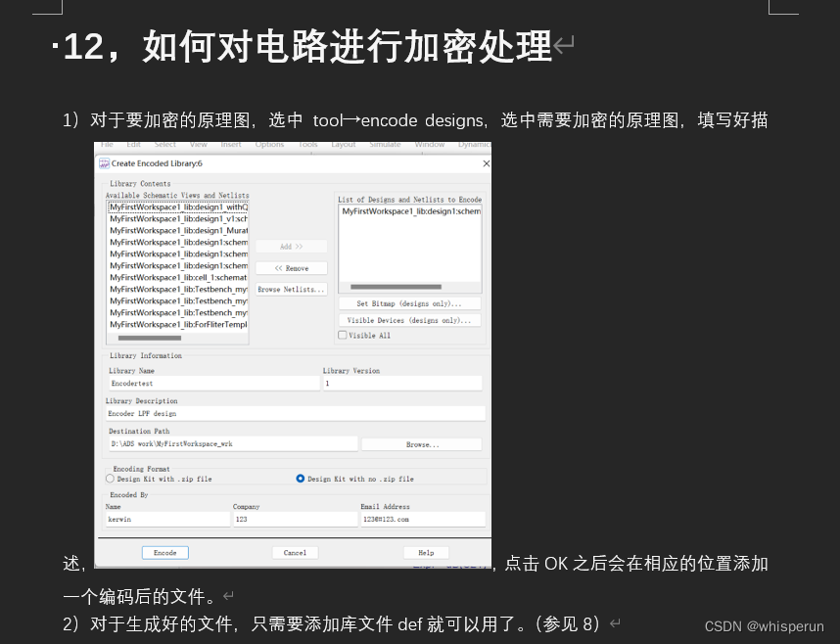Open the File menu
Image resolution: width=840 pixels, height=644 pixels.
point(107,143)
